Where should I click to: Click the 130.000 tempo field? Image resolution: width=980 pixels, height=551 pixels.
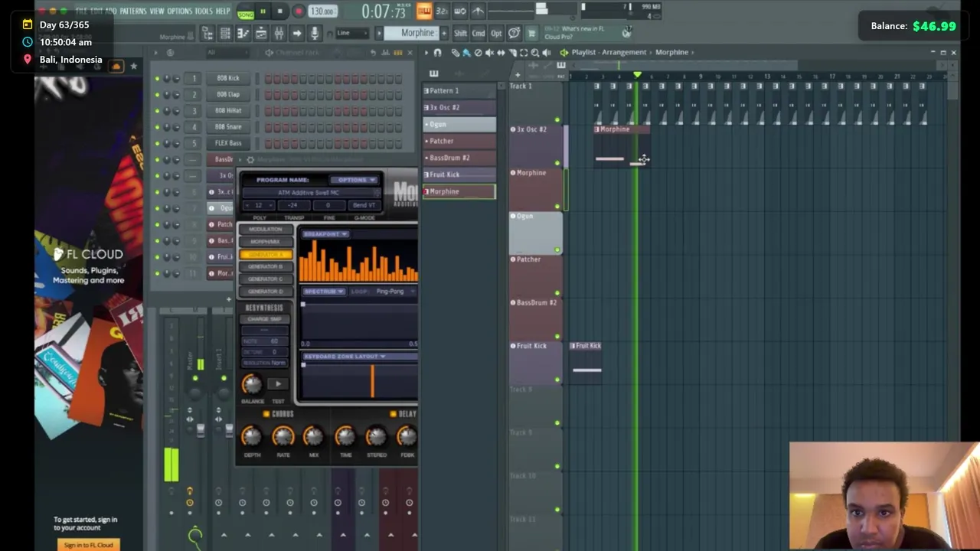coord(322,11)
